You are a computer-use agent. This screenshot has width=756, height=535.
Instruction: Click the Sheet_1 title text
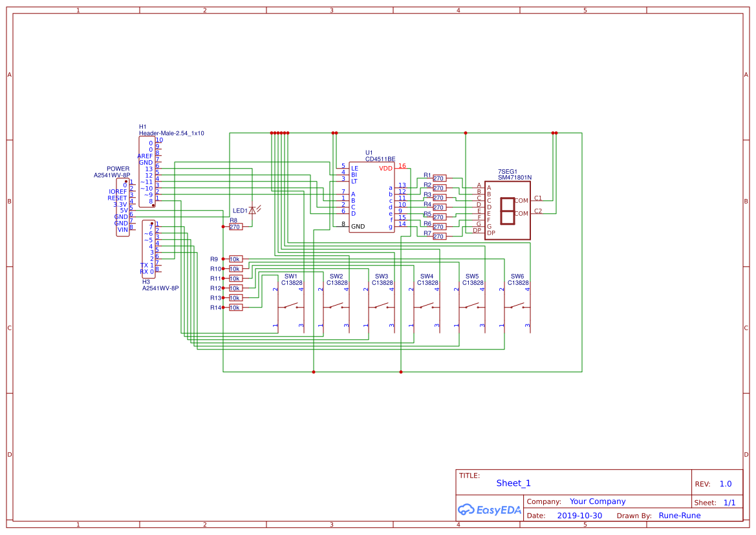click(513, 483)
